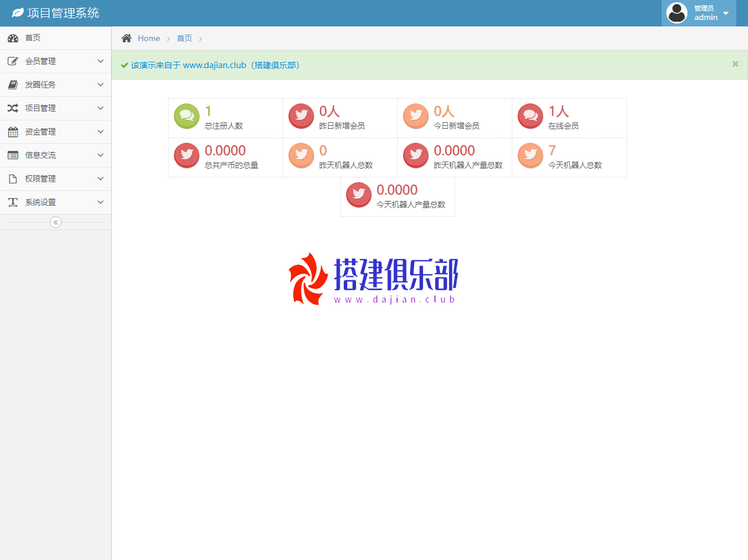The image size is (748, 560).
Task: Click the 在线会员 label
Action: tap(563, 126)
